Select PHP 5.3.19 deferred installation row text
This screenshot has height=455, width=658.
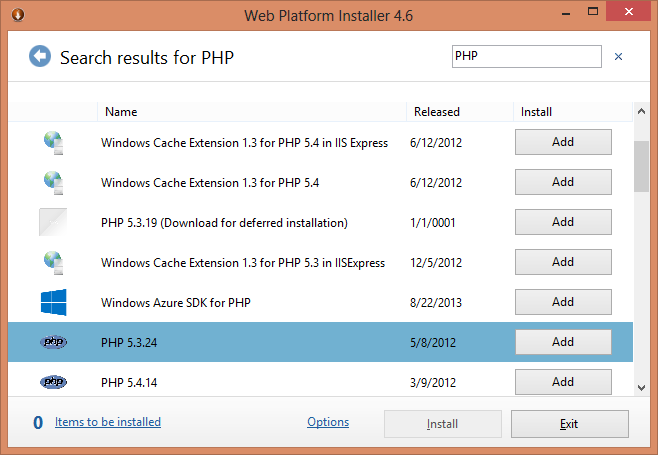tap(224, 223)
